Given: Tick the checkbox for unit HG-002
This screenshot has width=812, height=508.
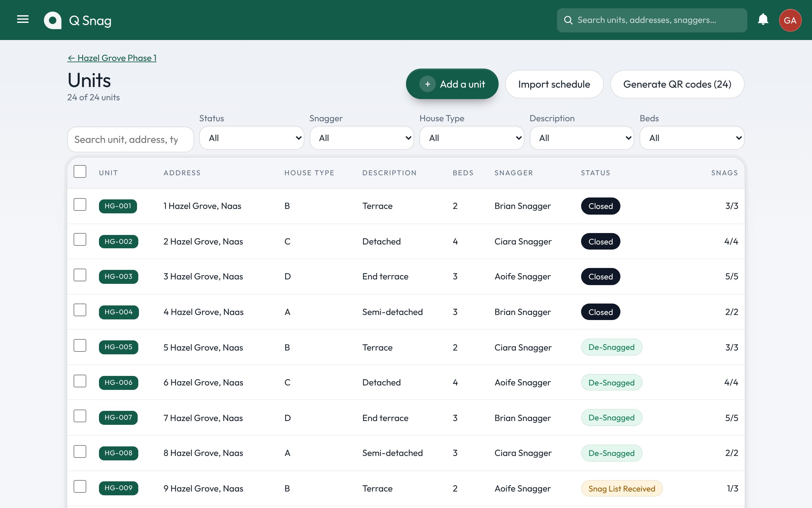Looking at the screenshot, I should [x=80, y=239].
